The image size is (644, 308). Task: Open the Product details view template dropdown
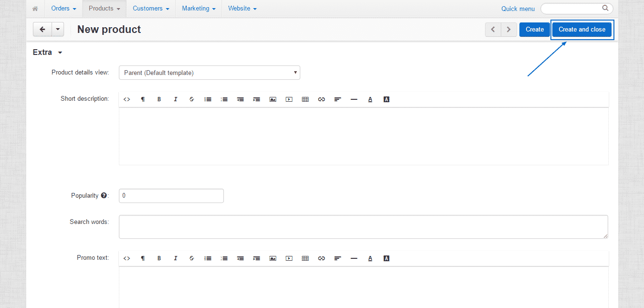pos(209,72)
